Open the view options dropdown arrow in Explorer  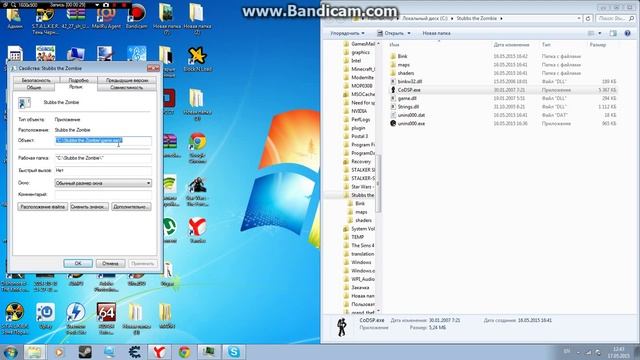pyautogui.click(x=600, y=33)
